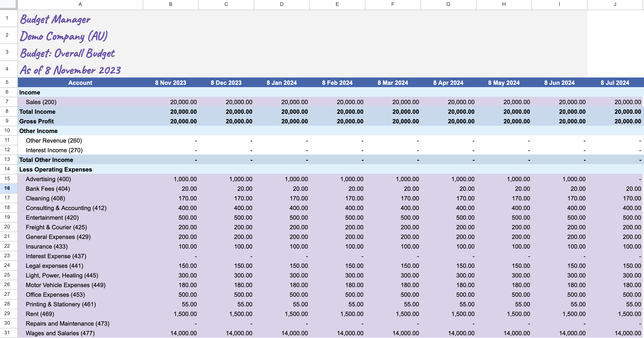644x338 pixels.
Task: Click the 'Account' header cell
Action: tap(80, 83)
